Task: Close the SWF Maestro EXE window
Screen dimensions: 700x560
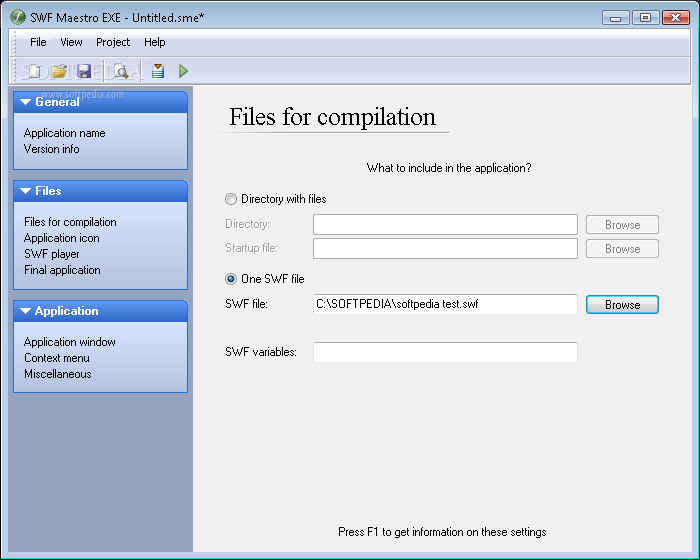Action: [676, 18]
